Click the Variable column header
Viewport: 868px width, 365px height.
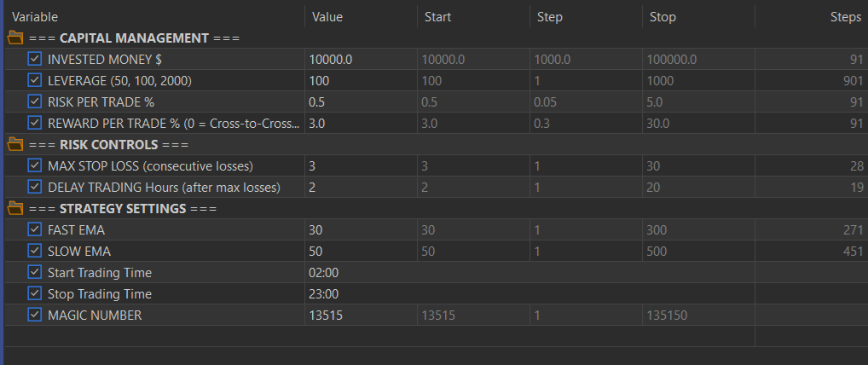pos(33,16)
